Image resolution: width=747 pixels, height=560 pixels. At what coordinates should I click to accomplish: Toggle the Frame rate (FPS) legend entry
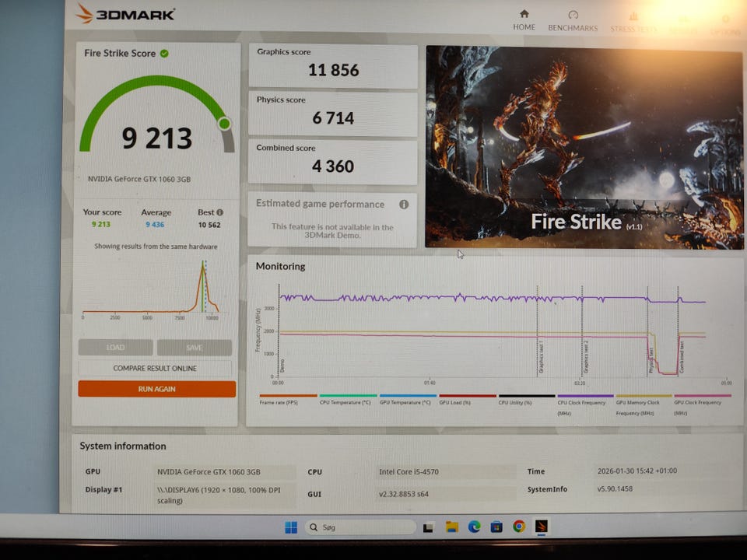tap(288, 399)
